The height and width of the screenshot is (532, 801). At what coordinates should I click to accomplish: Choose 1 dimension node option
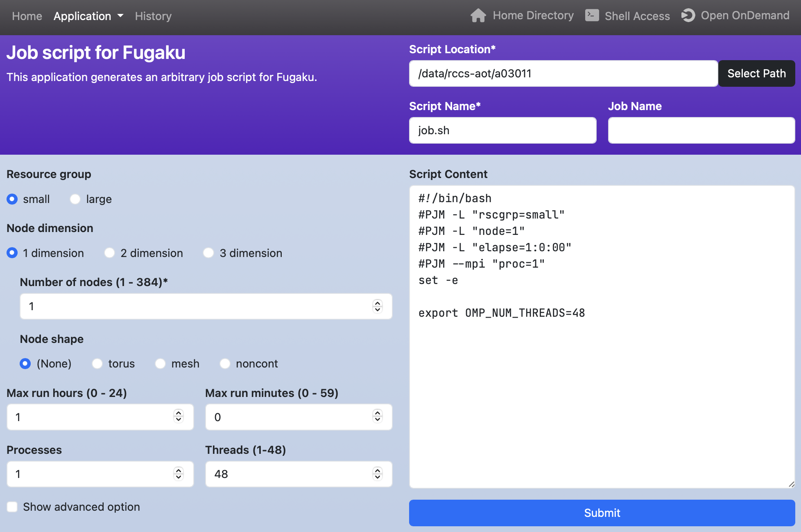pyautogui.click(x=12, y=253)
